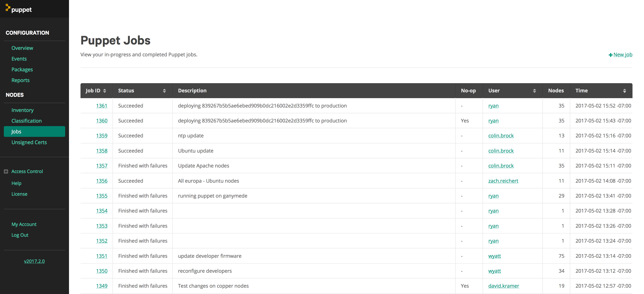Sort jobs using the User column arrows
The image size is (644, 294).
click(x=534, y=91)
